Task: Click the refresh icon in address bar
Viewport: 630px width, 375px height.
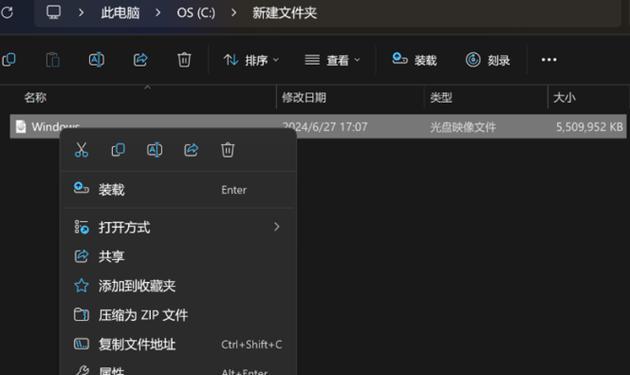Action: coord(7,12)
